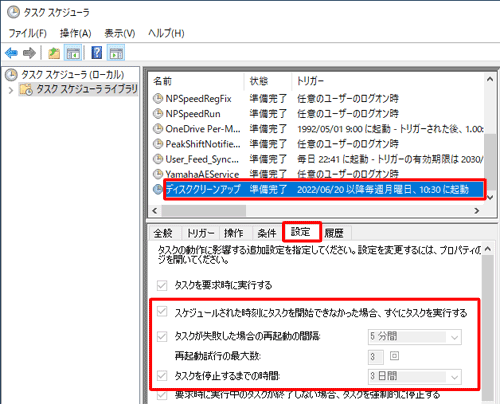Click the Task Scheduler title bar clock icon
This screenshot has height=404, width=500.
(13, 12)
